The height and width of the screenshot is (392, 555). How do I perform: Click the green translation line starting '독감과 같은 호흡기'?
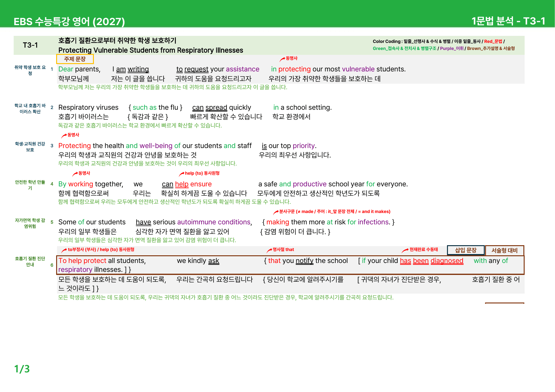[140, 125]
